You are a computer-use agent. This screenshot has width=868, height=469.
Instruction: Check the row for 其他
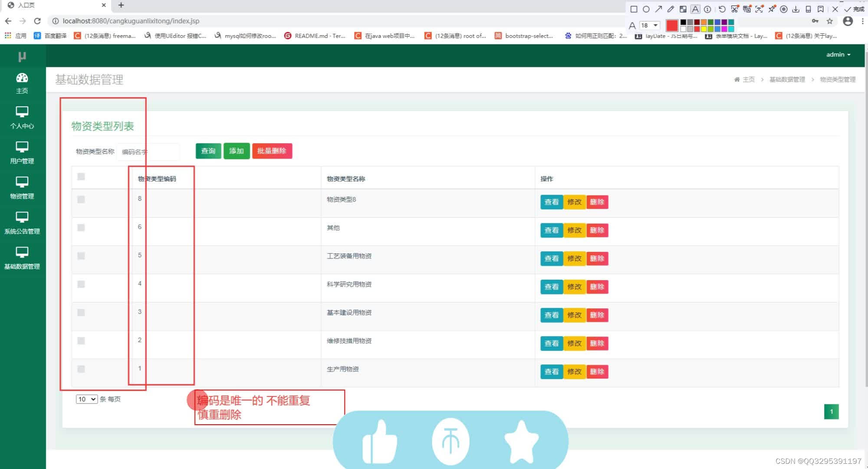click(81, 228)
